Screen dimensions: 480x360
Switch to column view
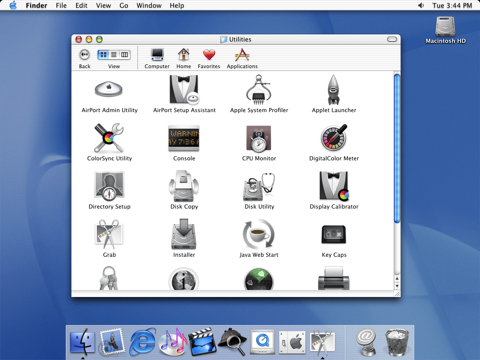point(125,54)
